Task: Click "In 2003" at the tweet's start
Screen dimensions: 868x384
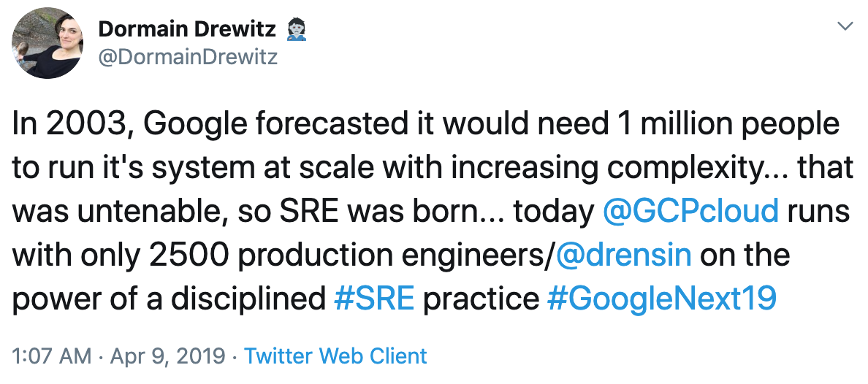Action: (69, 124)
